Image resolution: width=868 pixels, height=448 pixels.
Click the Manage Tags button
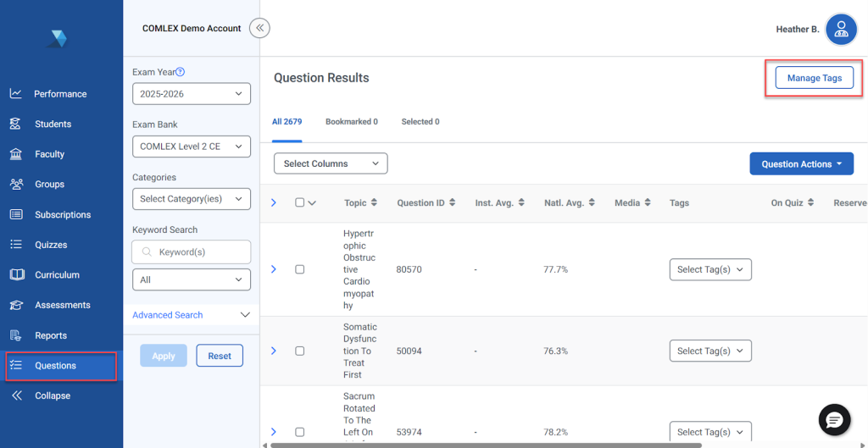coord(814,78)
